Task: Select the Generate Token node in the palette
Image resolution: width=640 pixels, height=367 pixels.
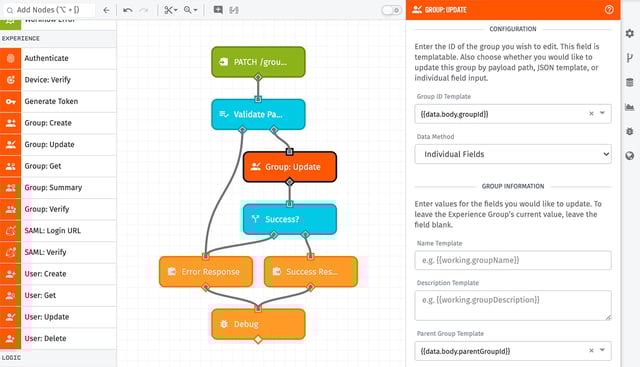Action: click(x=58, y=101)
